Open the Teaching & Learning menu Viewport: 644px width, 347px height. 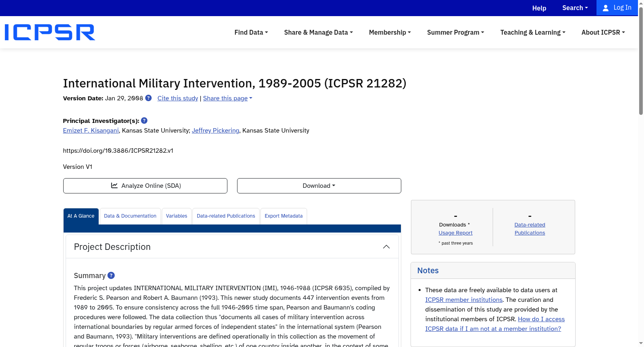[533, 32]
